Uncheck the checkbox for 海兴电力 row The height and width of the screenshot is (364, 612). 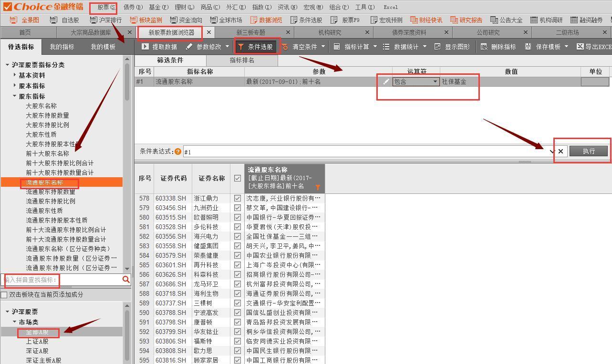pos(238,236)
